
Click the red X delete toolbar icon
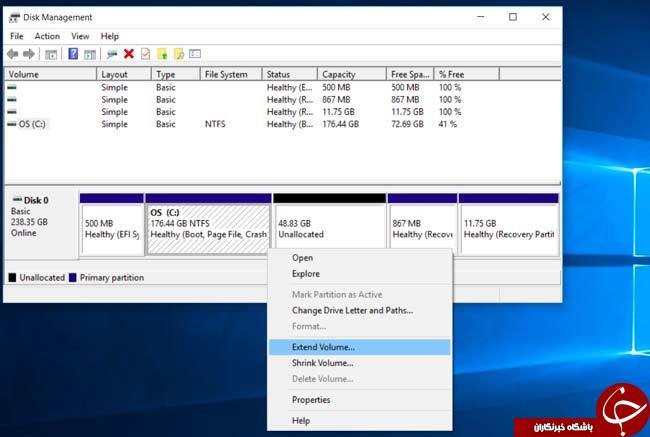pyautogui.click(x=129, y=53)
